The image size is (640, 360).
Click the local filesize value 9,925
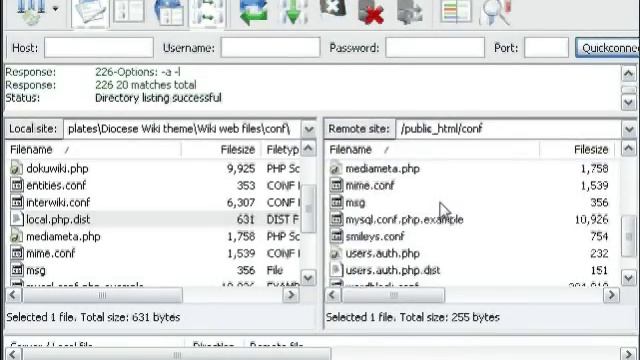click(x=241, y=169)
